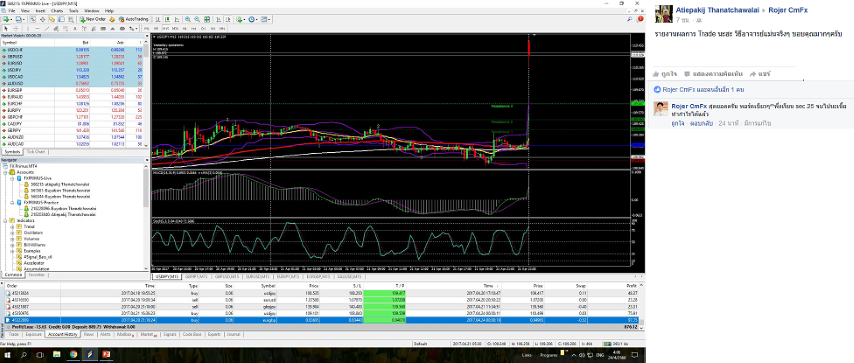Open the Periods dropdown

coord(253,19)
